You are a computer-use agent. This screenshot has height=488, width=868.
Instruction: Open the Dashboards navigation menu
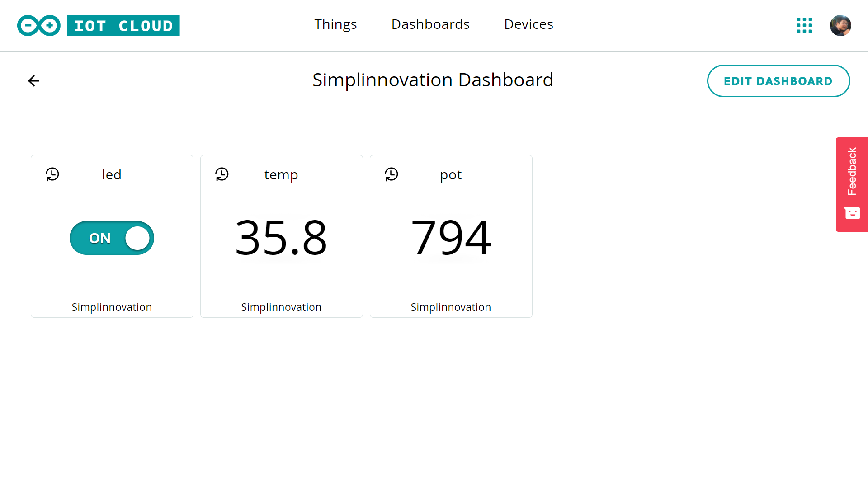point(430,24)
